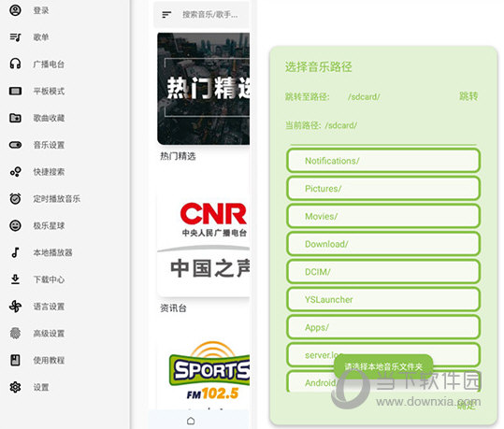The image size is (504, 429).
Task: Click the toggle icon beside 音乐设置
Action: coord(15,145)
